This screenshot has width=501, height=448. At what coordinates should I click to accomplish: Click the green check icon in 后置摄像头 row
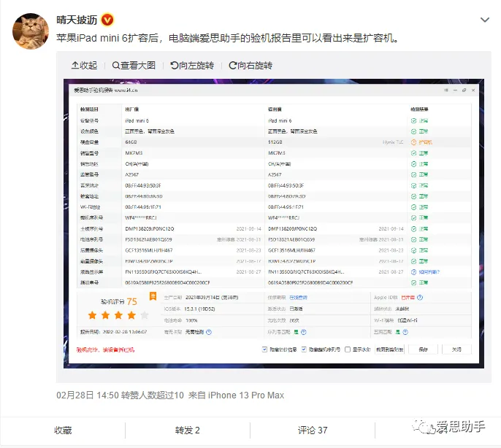point(413,250)
